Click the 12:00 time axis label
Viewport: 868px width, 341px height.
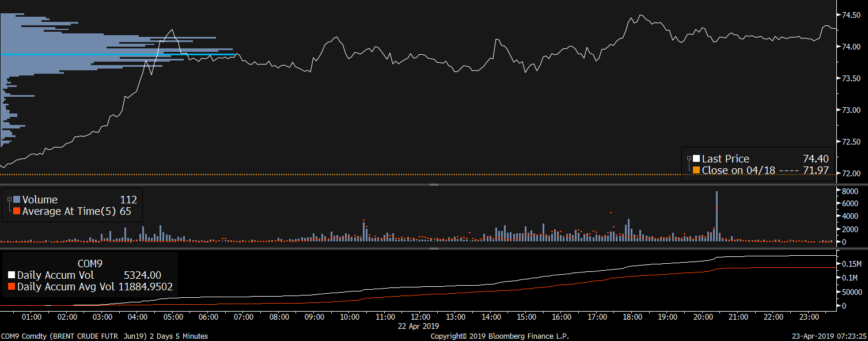pos(420,317)
